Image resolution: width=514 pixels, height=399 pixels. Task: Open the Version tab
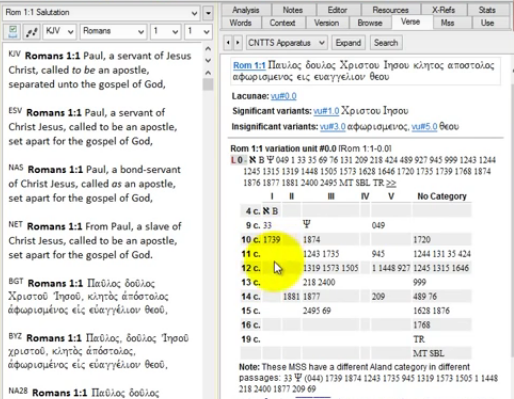(326, 23)
